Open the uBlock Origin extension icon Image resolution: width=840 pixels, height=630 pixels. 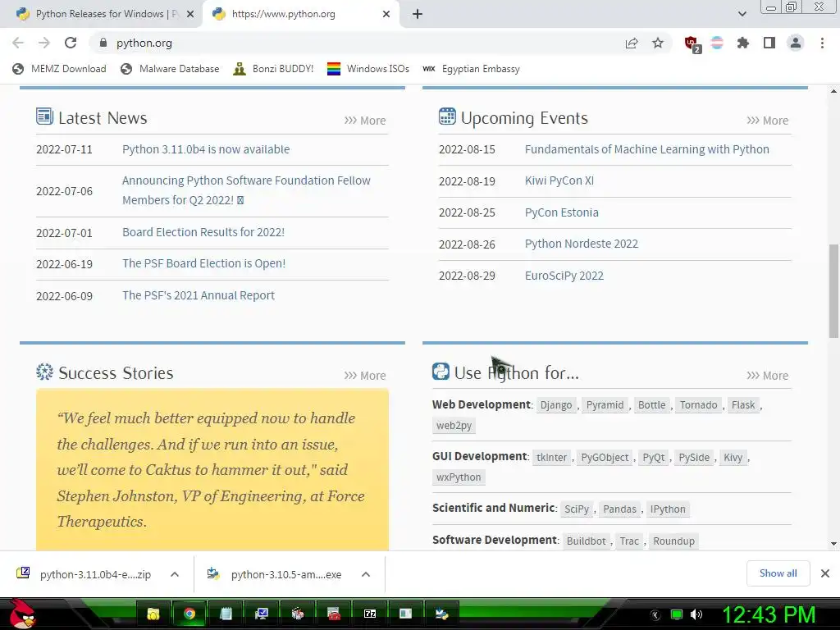click(x=692, y=44)
